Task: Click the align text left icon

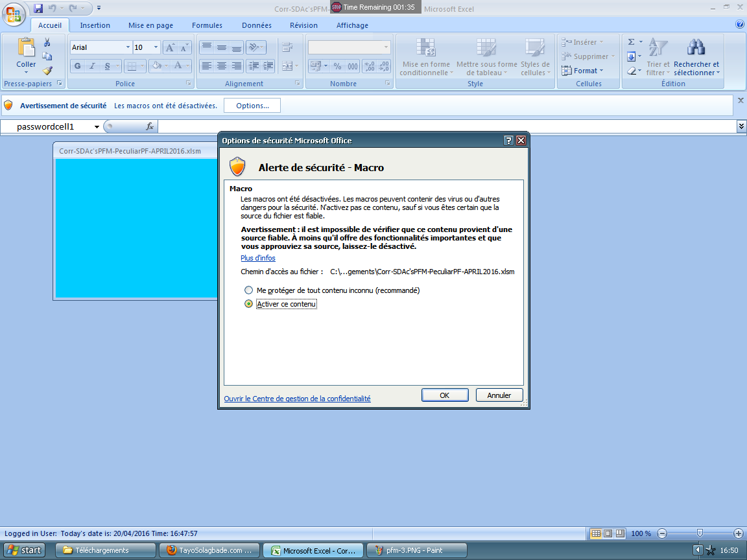Action: pyautogui.click(x=206, y=65)
